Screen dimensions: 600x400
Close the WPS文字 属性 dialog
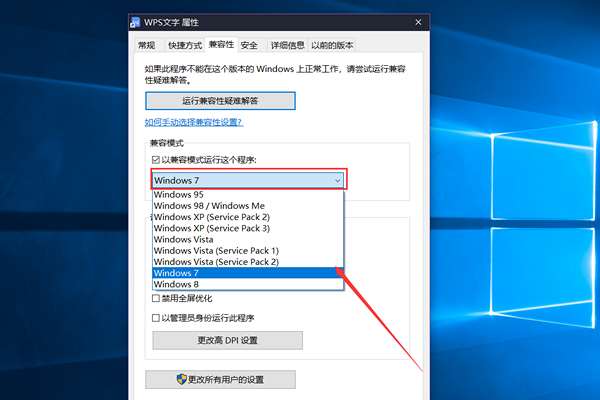[x=418, y=22]
